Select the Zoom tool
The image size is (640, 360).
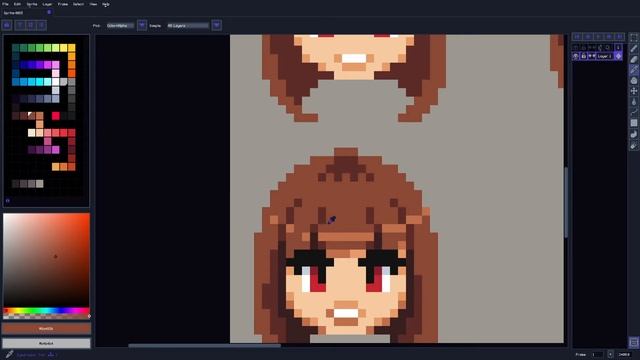click(634, 80)
